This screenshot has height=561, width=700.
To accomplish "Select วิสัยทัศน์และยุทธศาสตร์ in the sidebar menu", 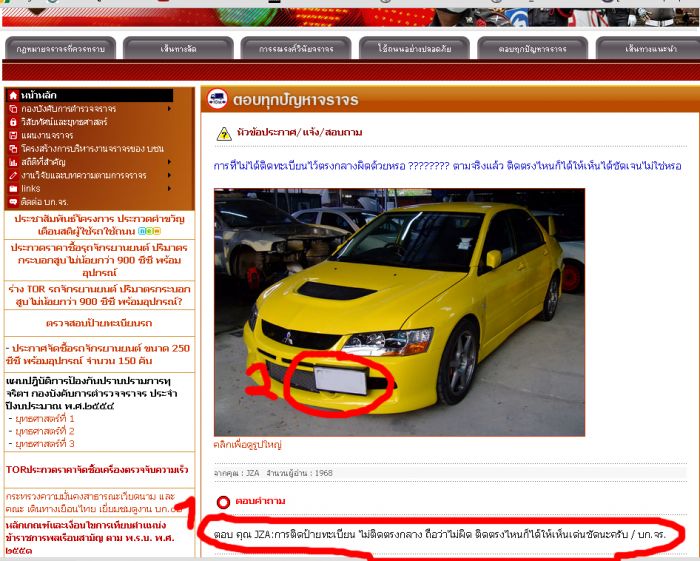I will click(x=64, y=122).
